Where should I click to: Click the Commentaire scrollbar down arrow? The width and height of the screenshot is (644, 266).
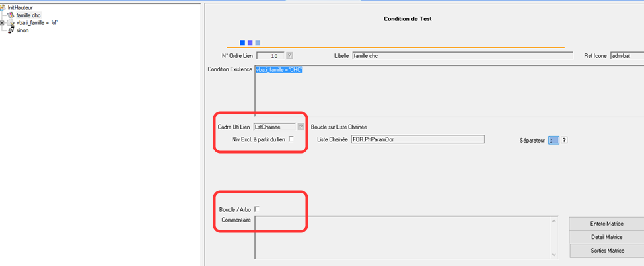coord(554,254)
